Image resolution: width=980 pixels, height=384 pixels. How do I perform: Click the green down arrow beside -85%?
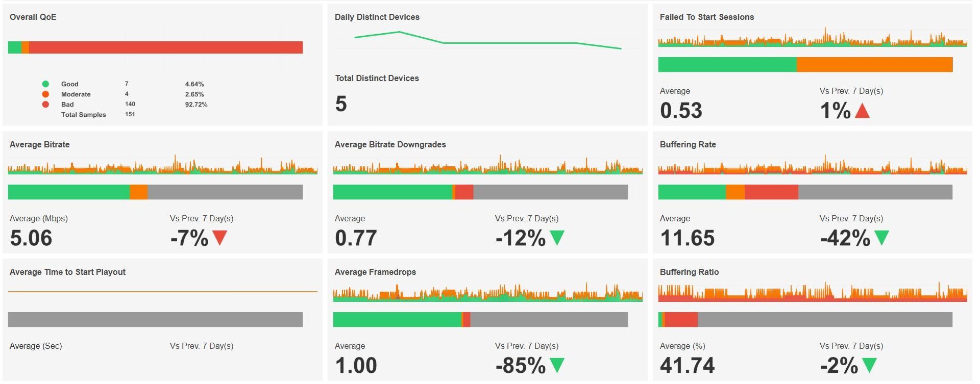coord(557,365)
